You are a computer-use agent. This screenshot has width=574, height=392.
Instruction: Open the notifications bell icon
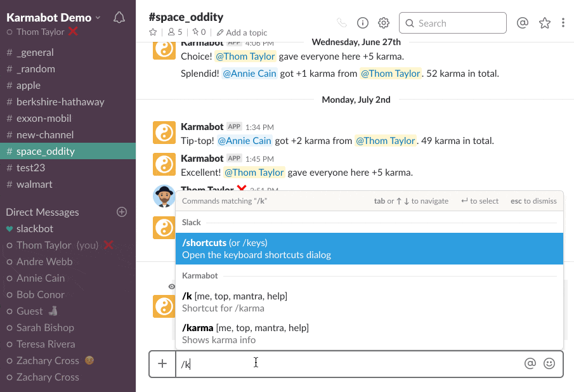119,18
